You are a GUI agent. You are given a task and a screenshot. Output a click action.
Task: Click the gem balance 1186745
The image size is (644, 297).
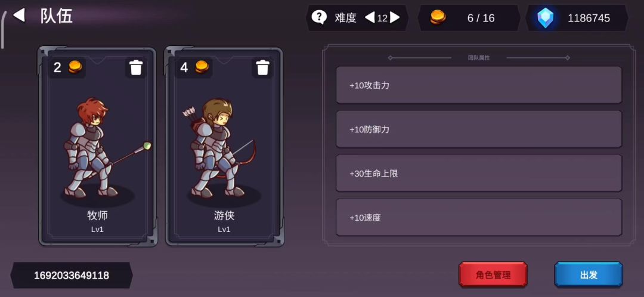589,18
